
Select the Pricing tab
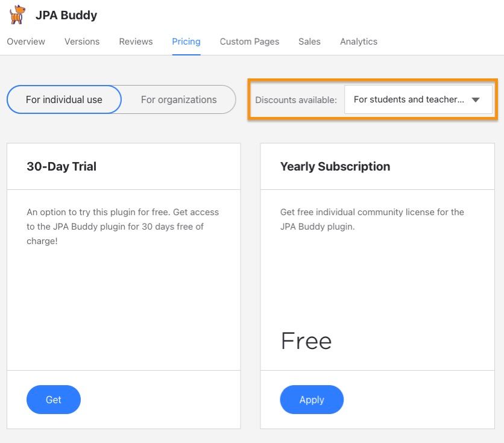(186, 42)
